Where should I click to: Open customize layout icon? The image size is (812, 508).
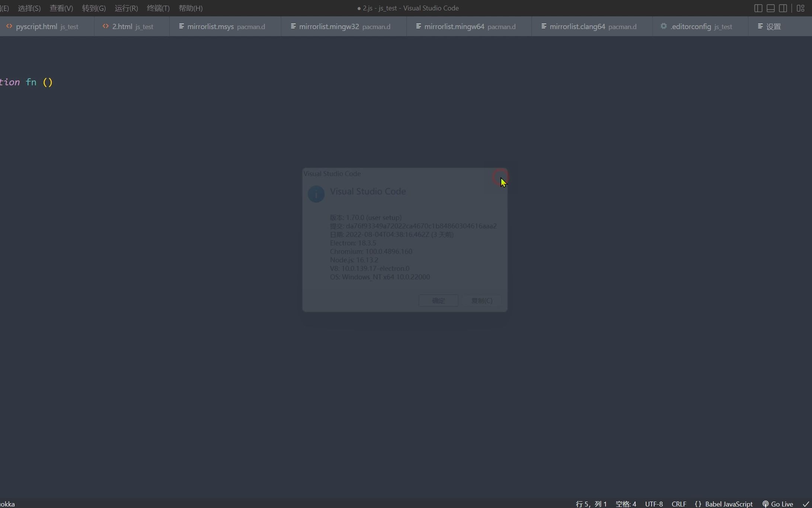click(800, 8)
